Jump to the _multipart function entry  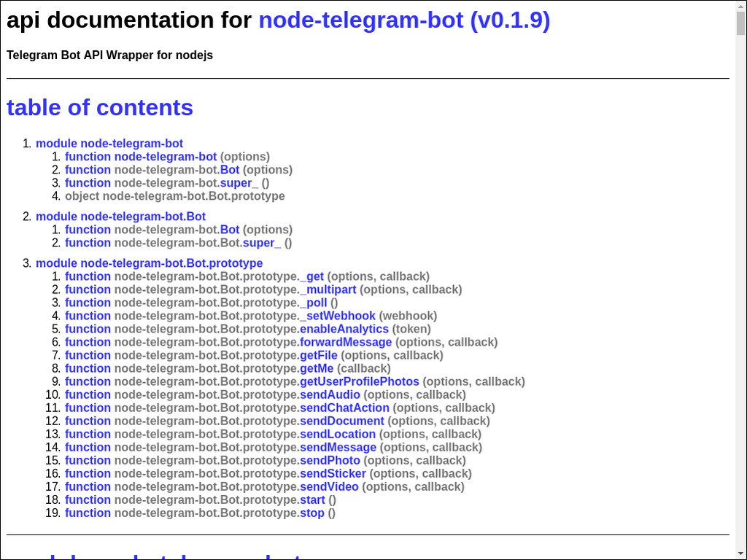pos(263,289)
